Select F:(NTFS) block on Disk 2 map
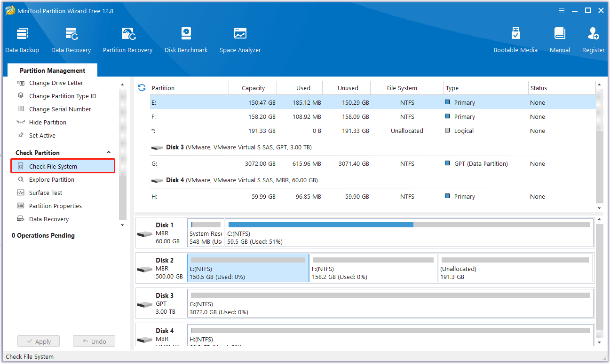This screenshot has height=364, width=610. tap(373, 268)
